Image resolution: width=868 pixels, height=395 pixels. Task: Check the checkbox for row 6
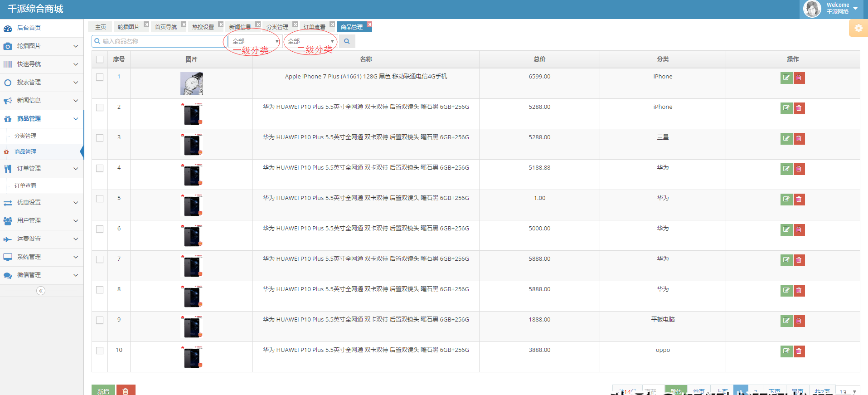(100, 229)
